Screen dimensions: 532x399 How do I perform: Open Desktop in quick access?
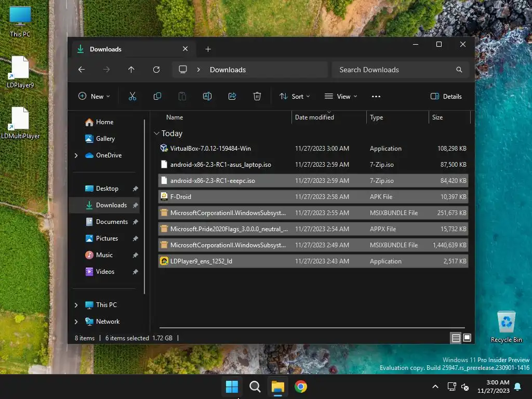107,189
